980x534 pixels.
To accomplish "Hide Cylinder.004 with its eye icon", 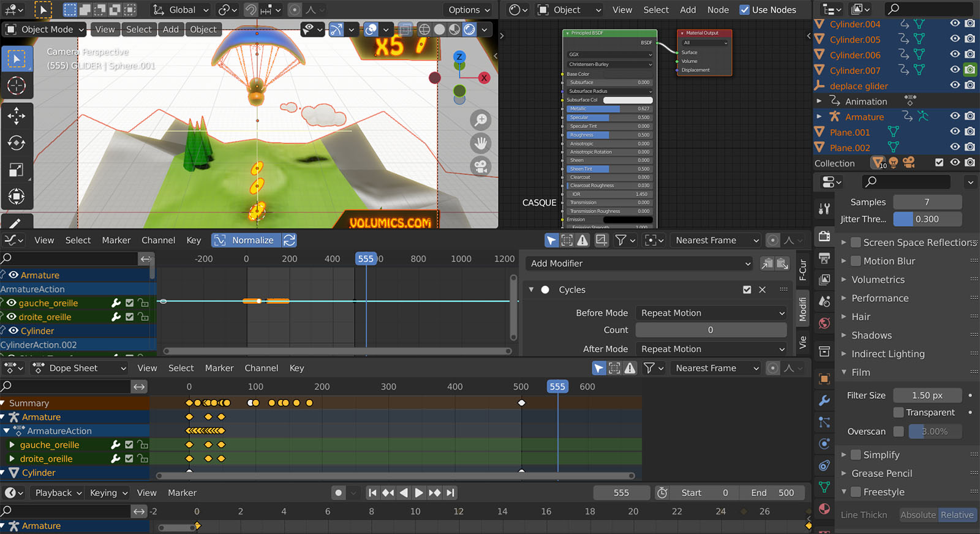I will pyautogui.click(x=954, y=24).
